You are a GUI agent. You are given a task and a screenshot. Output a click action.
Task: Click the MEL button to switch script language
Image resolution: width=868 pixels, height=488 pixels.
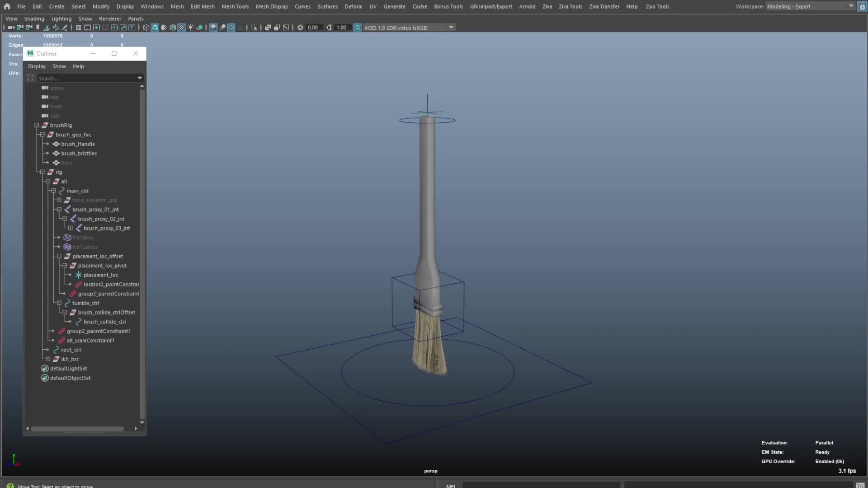point(451,486)
